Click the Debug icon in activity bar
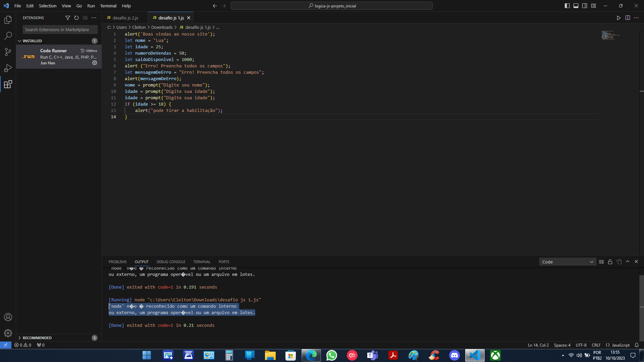This screenshot has width=644, height=362. click(x=8, y=68)
